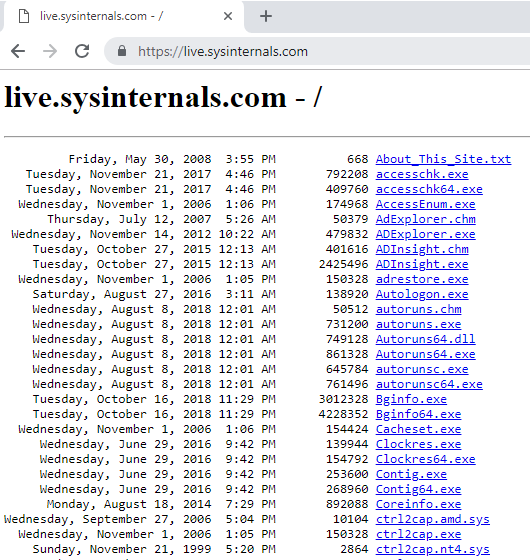The width and height of the screenshot is (530, 560).
Task: Open About_This_Site.txt link
Action: click(443, 159)
